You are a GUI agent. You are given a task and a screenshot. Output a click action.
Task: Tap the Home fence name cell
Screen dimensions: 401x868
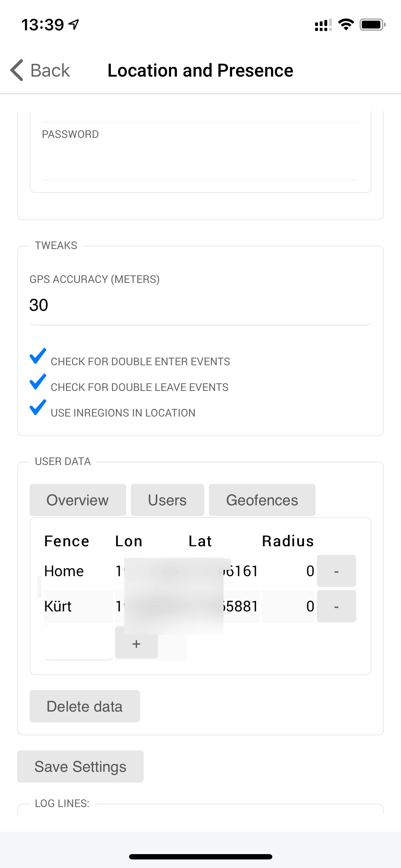64,571
